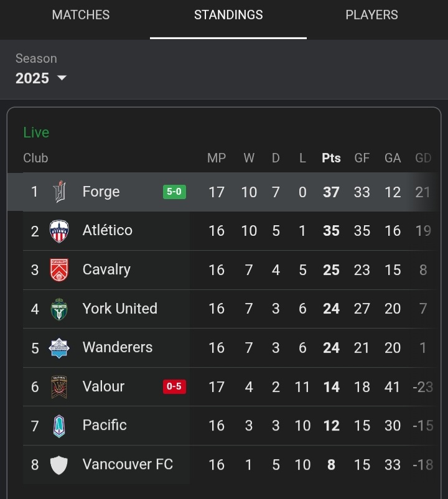Click the Vancouver FC placeholder shield icon
Screen dimensions: 448x499
click(x=59, y=465)
